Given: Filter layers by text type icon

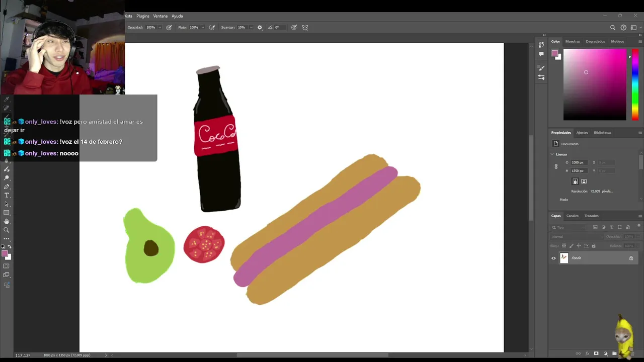Looking at the screenshot, I should (x=611, y=227).
